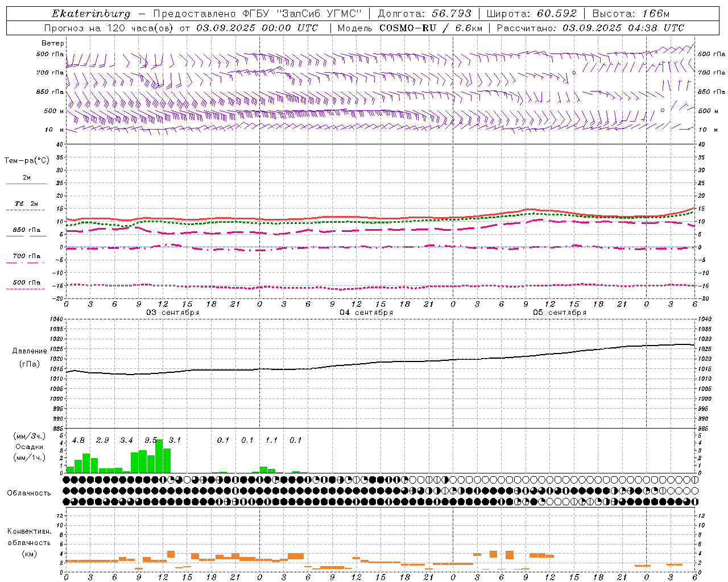This screenshot has height=582, width=728.
Task: Click the '(мм/1ч.)' hourly precipitation unit label
Action: (x=30, y=457)
